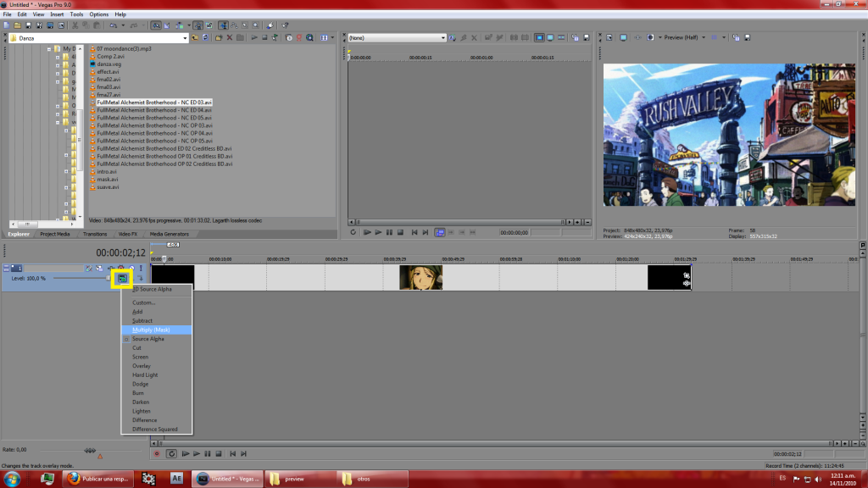Switch to the Video FX tab
The image size is (868, 488).
[x=128, y=234]
